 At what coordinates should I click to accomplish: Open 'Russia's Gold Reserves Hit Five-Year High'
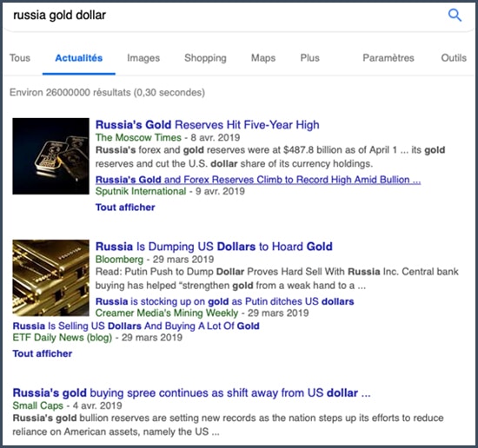click(208, 125)
